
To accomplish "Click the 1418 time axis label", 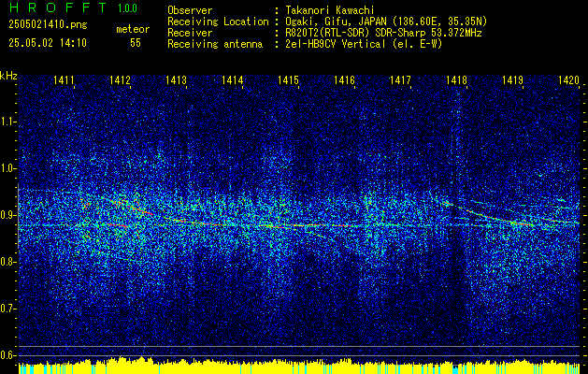I will [x=456, y=79].
